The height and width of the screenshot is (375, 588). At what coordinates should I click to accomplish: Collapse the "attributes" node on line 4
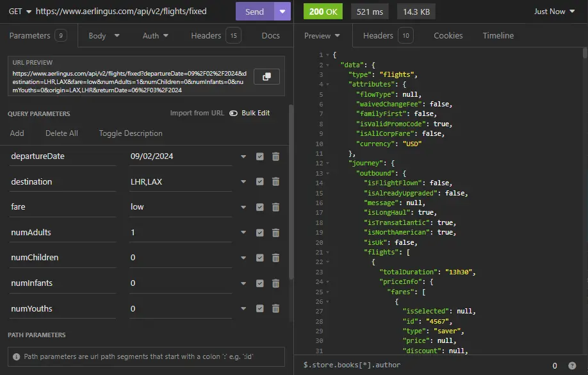click(327, 85)
